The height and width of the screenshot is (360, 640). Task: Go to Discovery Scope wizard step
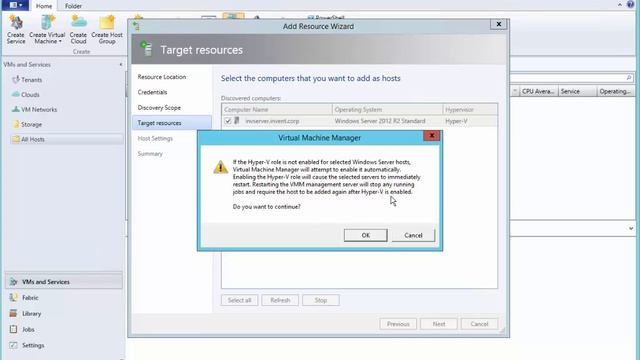[159, 108]
